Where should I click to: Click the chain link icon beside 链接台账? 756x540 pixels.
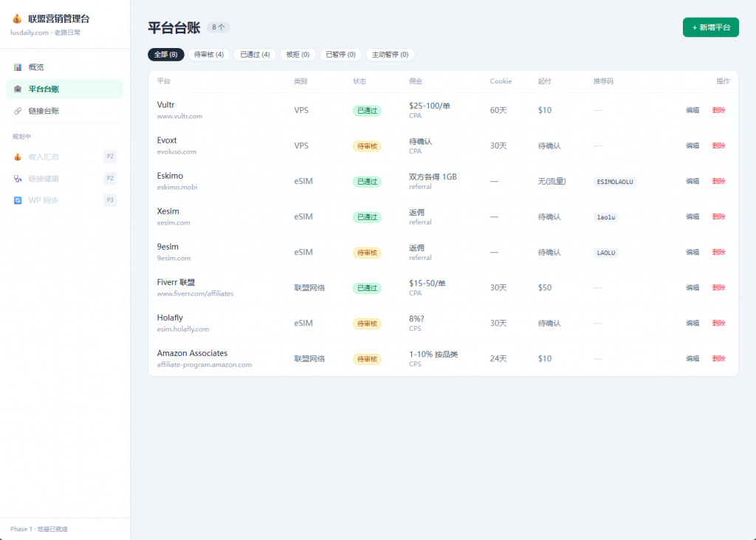click(x=18, y=111)
